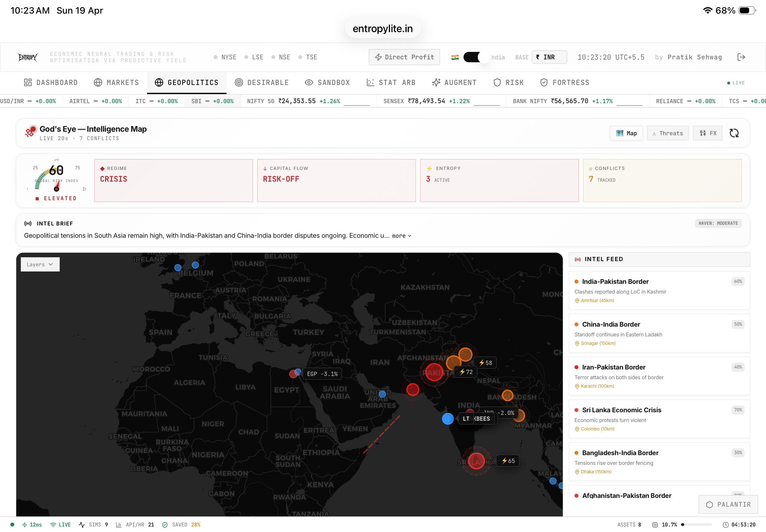Open the Markets tab
The width and height of the screenshot is (766, 532).
(117, 83)
